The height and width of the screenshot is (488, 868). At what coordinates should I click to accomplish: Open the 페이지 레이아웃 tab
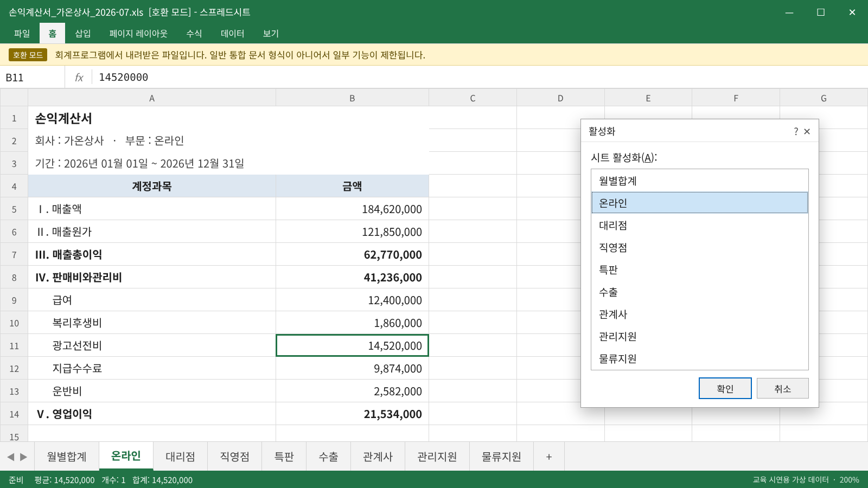(x=138, y=33)
